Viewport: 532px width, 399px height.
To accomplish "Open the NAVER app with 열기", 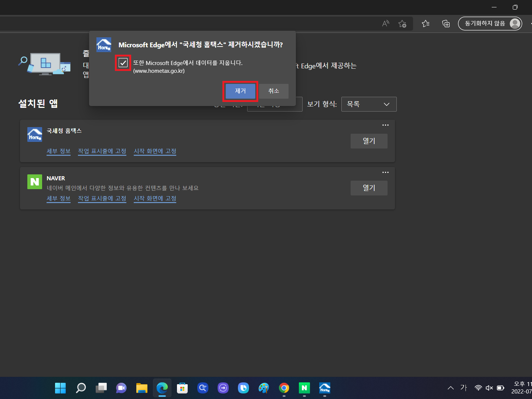I will pos(369,188).
